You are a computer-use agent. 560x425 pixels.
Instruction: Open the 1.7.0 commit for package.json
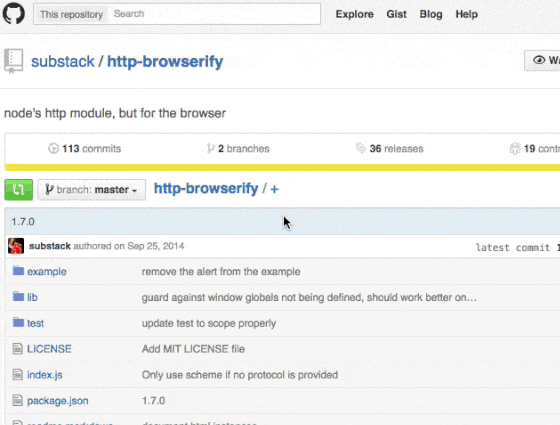point(153,401)
